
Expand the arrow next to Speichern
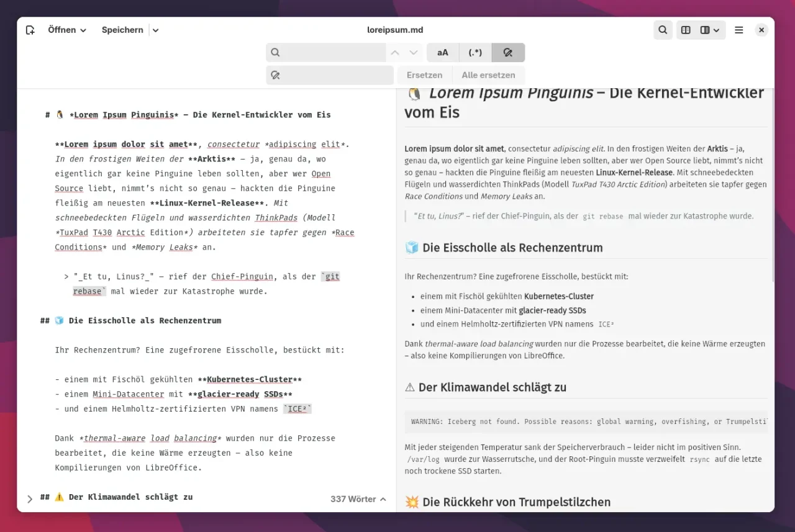point(156,30)
